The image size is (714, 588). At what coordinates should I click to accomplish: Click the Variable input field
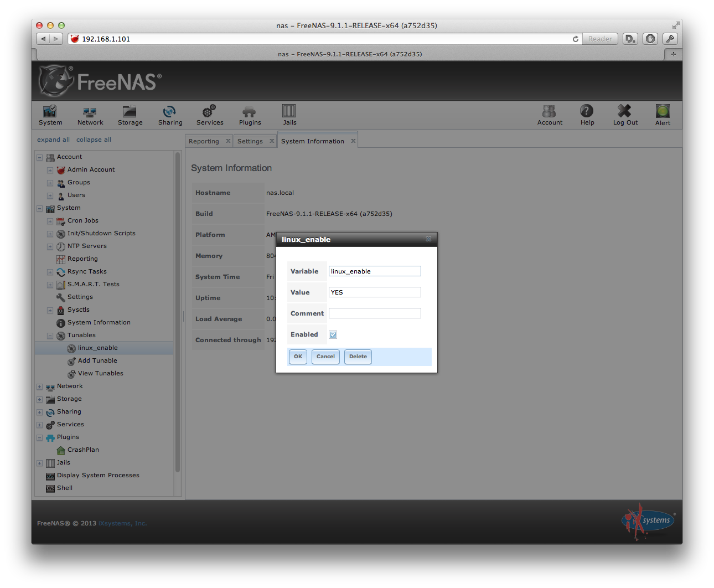click(x=375, y=271)
